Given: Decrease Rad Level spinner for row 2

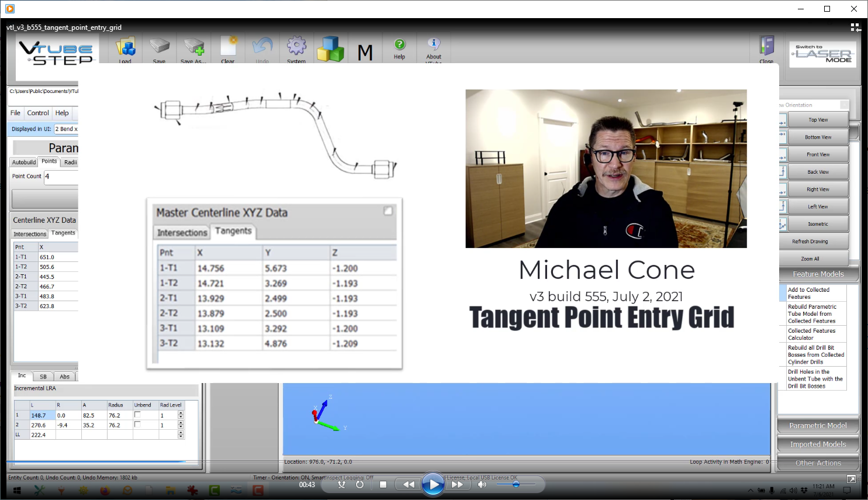Looking at the screenshot, I should point(181,427).
